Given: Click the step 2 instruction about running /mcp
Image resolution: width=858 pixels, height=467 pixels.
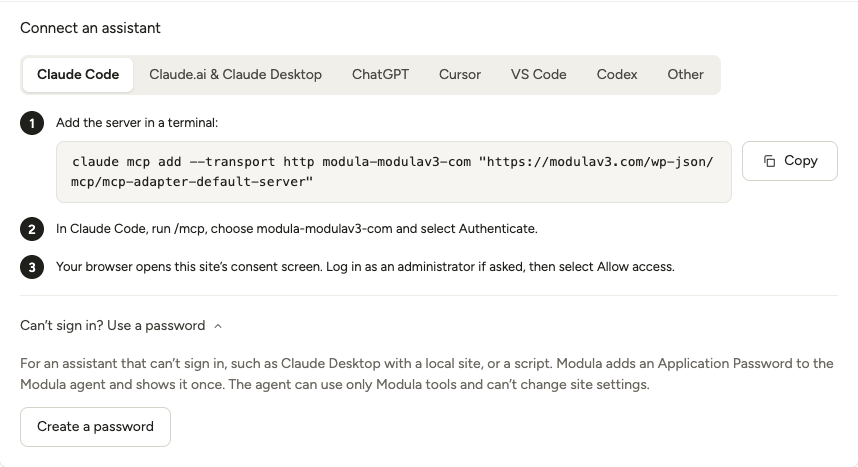Looking at the screenshot, I should click(297, 229).
